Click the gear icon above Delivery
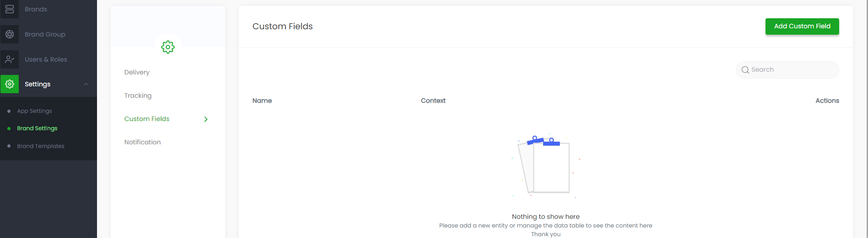Image resolution: width=868 pixels, height=238 pixels. point(168,47)
